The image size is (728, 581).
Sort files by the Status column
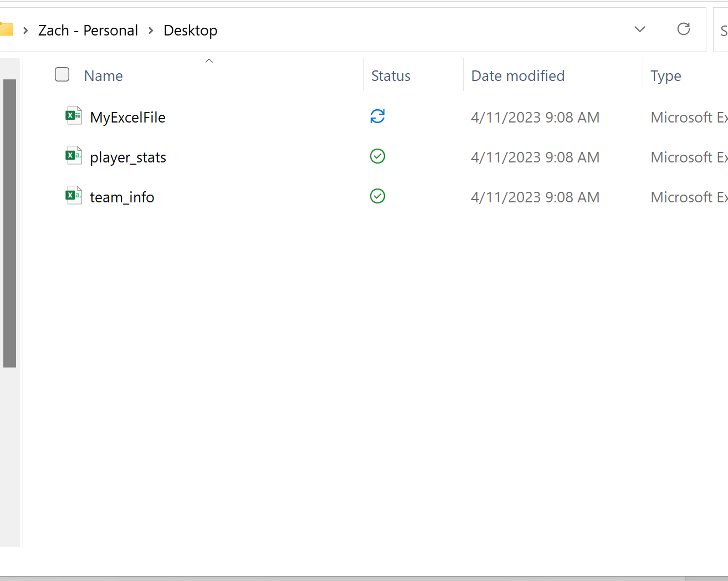tap(391, 76)
